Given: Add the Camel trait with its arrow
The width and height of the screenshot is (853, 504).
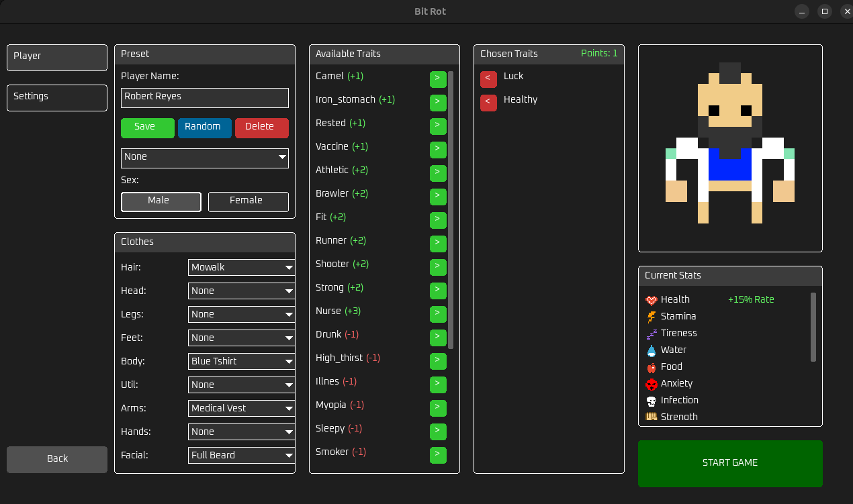Looking at the screenshot, I should [438, 79].
